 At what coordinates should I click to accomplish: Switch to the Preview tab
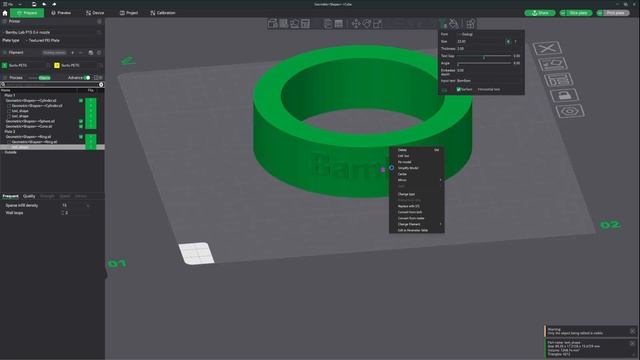coord(61,13)
